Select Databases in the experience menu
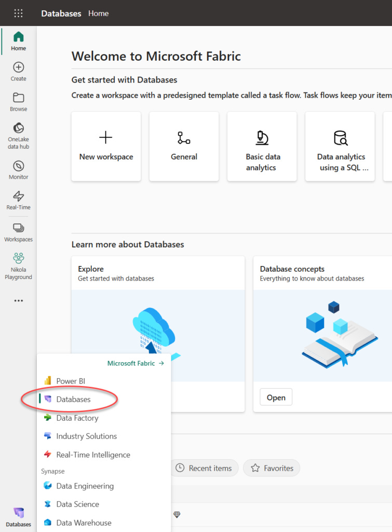Screen dimensions: 392x532 click(73, 400)
